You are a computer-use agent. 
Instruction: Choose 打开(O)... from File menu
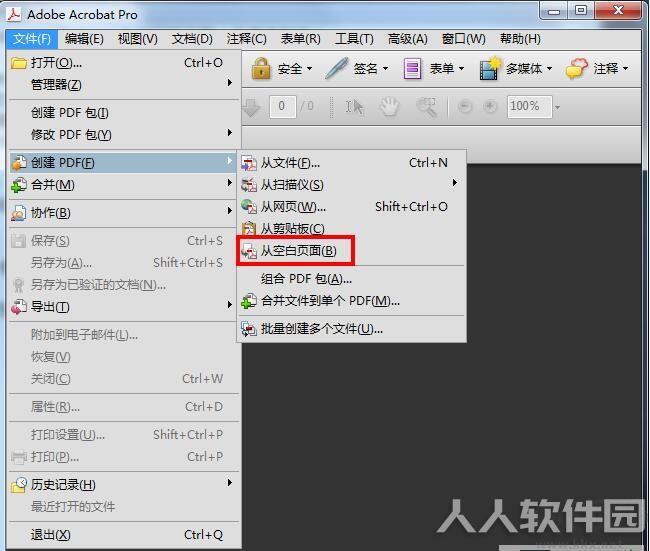[124, 63]
